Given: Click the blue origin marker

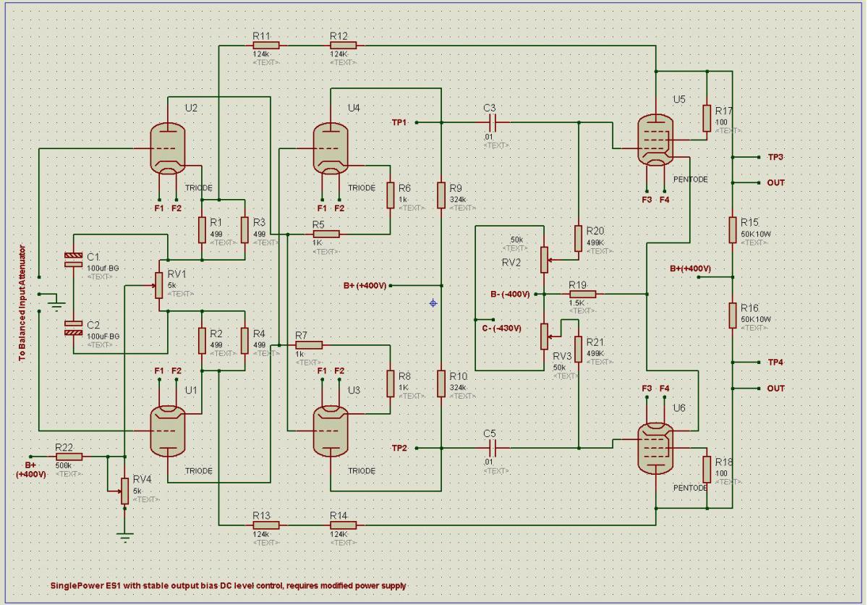Looking at the screenshot, I should (433, 302).
